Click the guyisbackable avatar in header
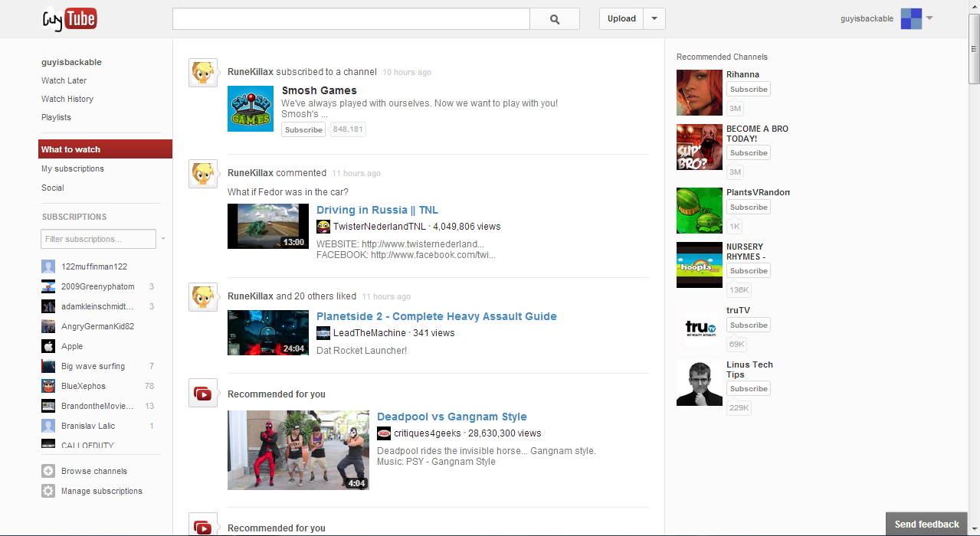The width and height of the screenshot is (980, 536). [x=911, y=18]
